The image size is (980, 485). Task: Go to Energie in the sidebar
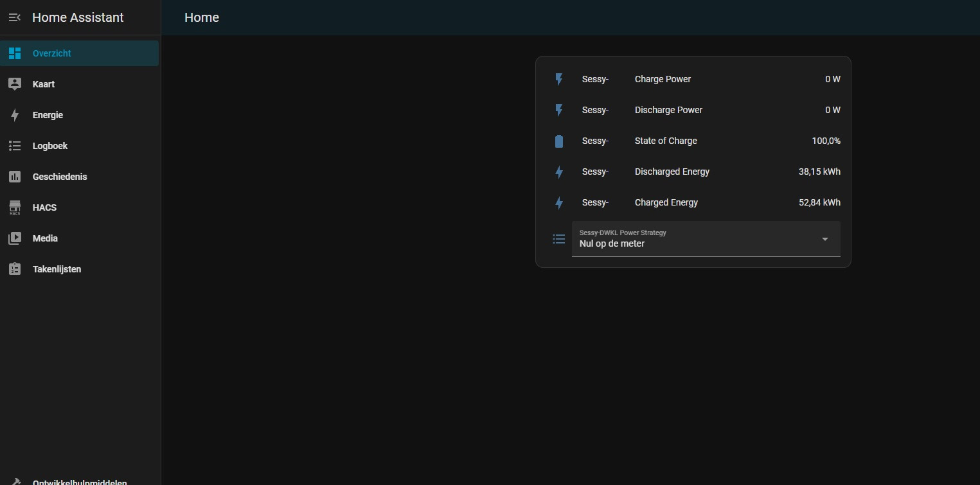tap(80, 115)
